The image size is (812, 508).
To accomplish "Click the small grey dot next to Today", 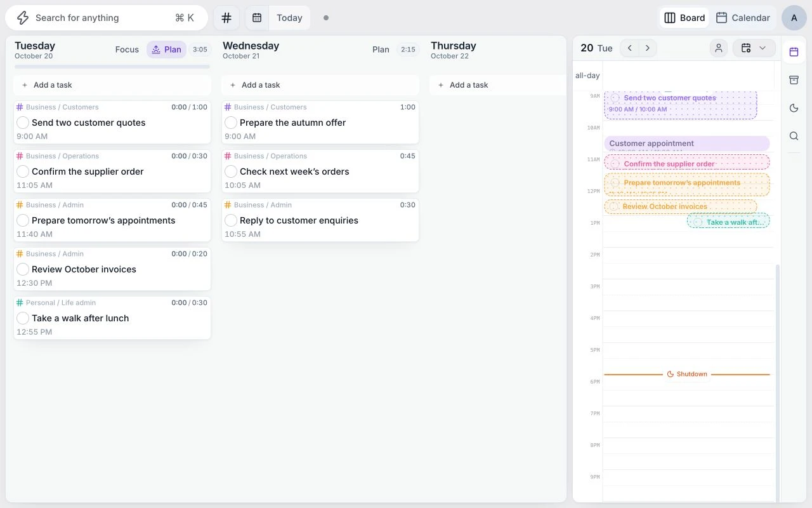I will tap(326, 18).
